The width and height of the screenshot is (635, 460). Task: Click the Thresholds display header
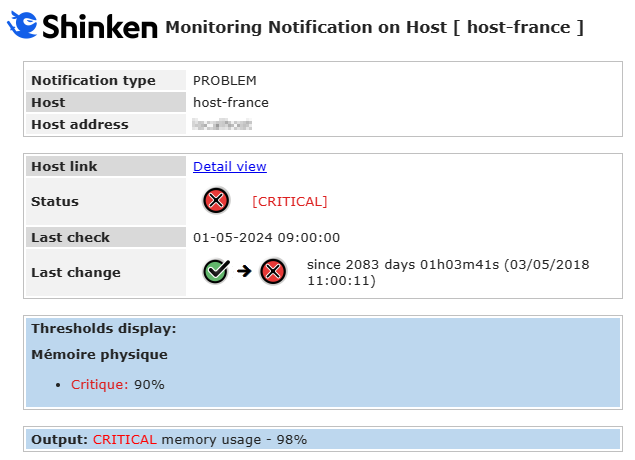click(x=104, y=328)
